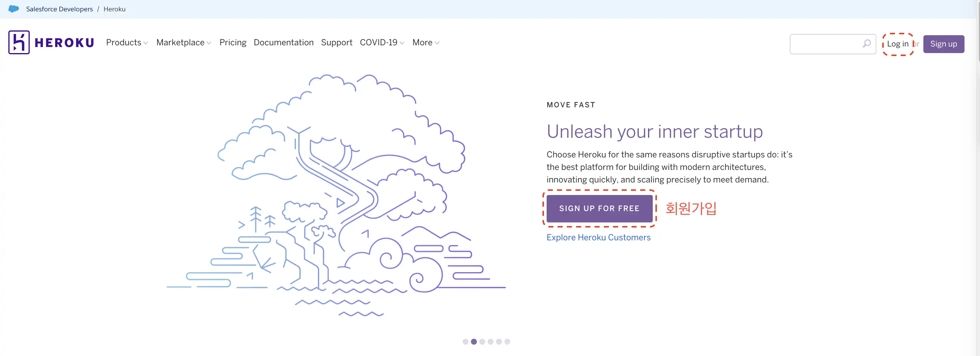980x356 pixels.
Task: Click the search magnifier icon
Action: pos(866,44)
